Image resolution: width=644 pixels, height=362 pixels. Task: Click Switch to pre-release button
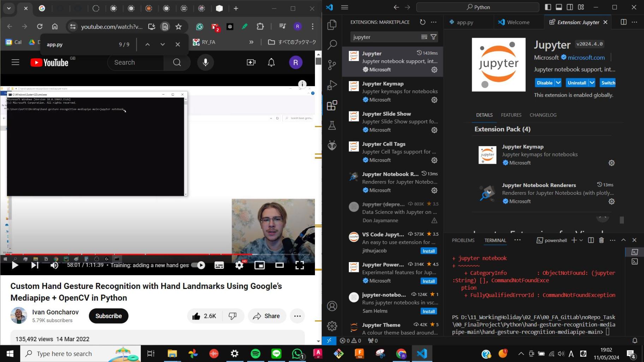point(608,83)
